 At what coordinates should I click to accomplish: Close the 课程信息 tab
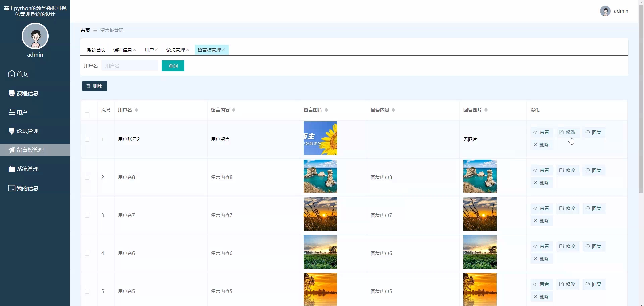pos(135,50)
